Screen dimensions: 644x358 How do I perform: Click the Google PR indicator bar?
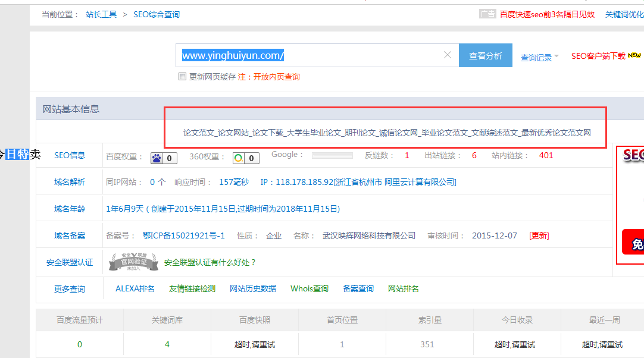pyautogui.click(x=331, y=155)
